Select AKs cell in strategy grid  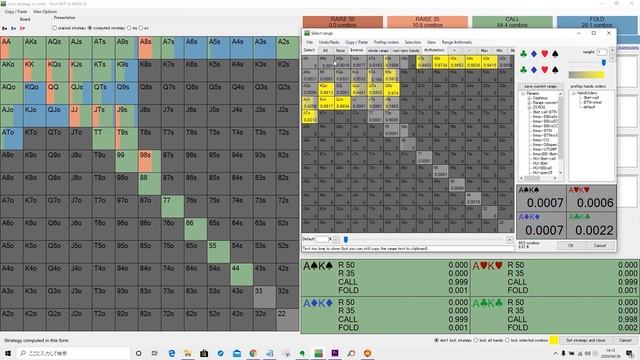[x=34, y=48]
